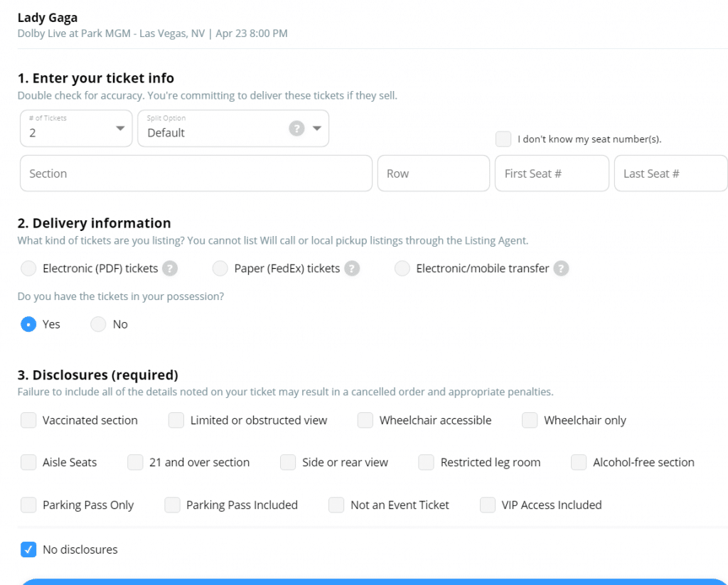The height and width of the screenshot is (585, 728).
Task: Uncheck the No disclosures checkbox
Action: pyautogui.click(x=28, y=549)
